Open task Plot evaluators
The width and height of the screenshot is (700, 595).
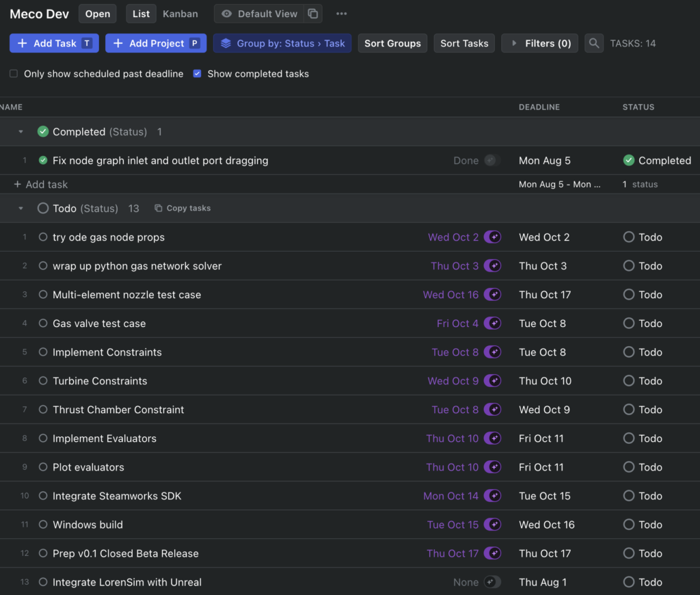point(88,467)
